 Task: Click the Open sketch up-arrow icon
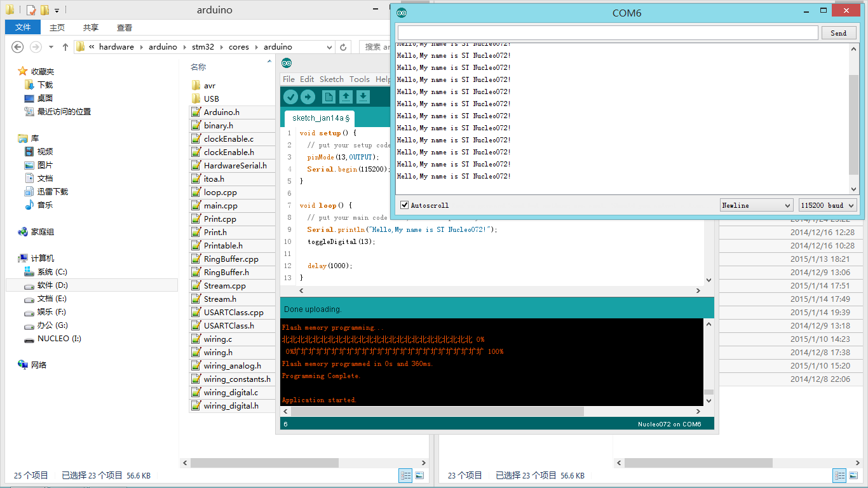click(346, 97)
